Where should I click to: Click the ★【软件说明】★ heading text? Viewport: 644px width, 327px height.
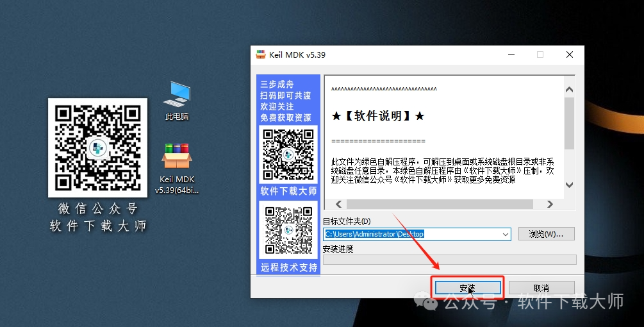click(378, 116)
